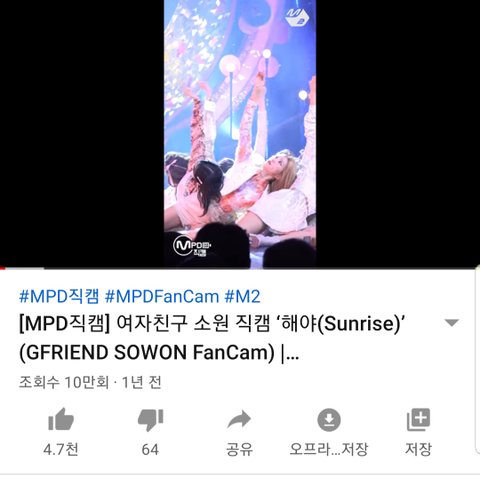The image size is (480, 478).
Task: Click the M2 logo watermark in the video
Action: [298, 18]
